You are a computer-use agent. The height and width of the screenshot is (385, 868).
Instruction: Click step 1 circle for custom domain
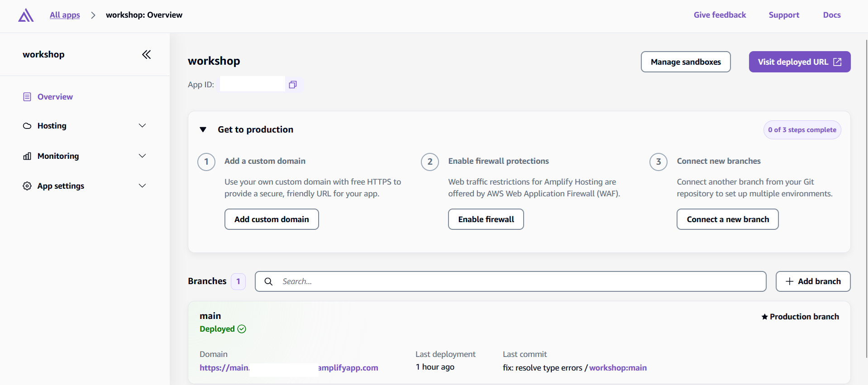206,162
